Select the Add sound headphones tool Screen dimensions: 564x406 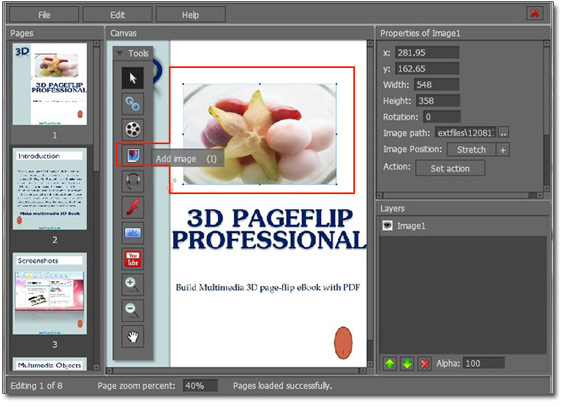[133, 181]
